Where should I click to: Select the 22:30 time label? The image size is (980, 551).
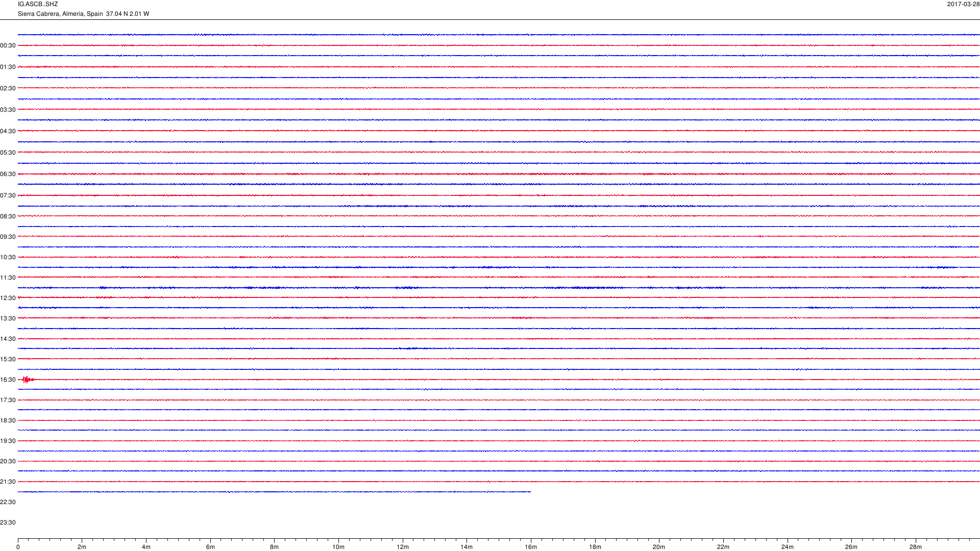click(x=8, y=503)
